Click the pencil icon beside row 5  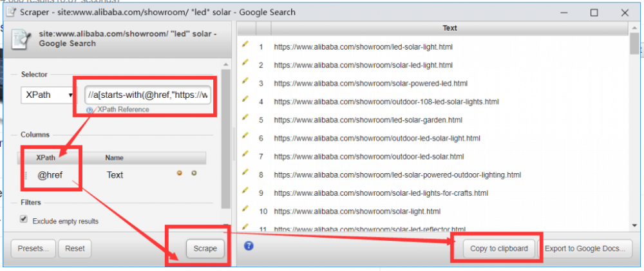pyautogui.click(x=245, y=119)
